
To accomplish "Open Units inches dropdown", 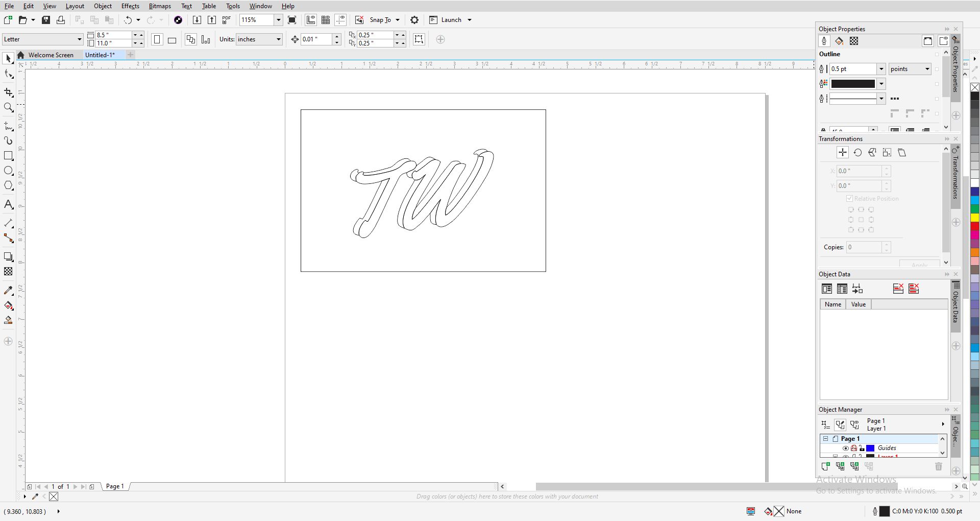I will [279, 39].
